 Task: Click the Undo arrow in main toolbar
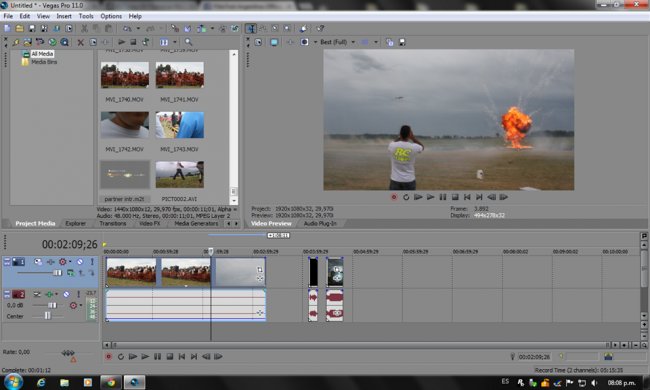coord(127,29)
